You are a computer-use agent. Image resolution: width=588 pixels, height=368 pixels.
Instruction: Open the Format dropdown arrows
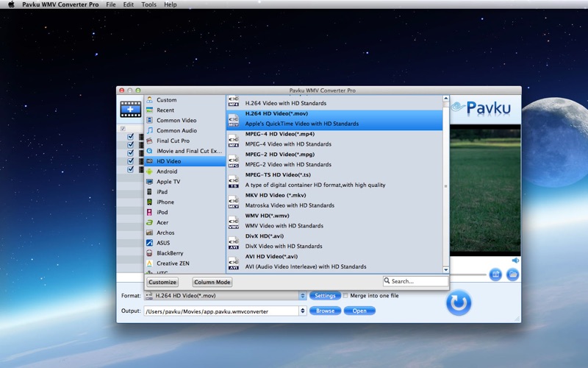pos(303,296)
